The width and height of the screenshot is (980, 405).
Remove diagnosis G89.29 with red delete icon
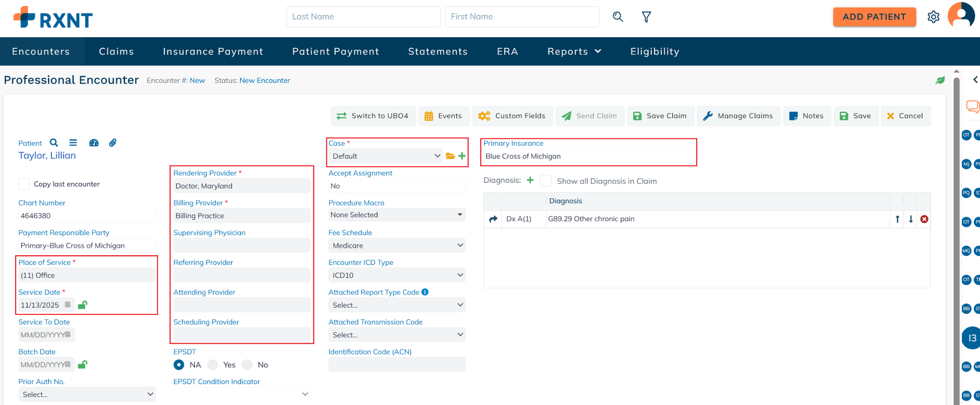coord(924,219)
